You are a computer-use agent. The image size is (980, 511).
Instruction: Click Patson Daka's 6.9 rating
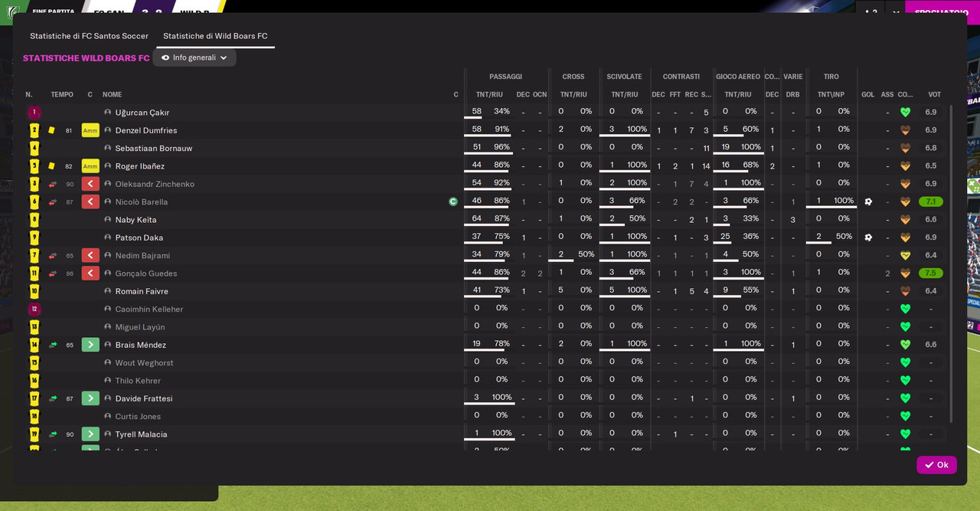click(x=931, y=237)
